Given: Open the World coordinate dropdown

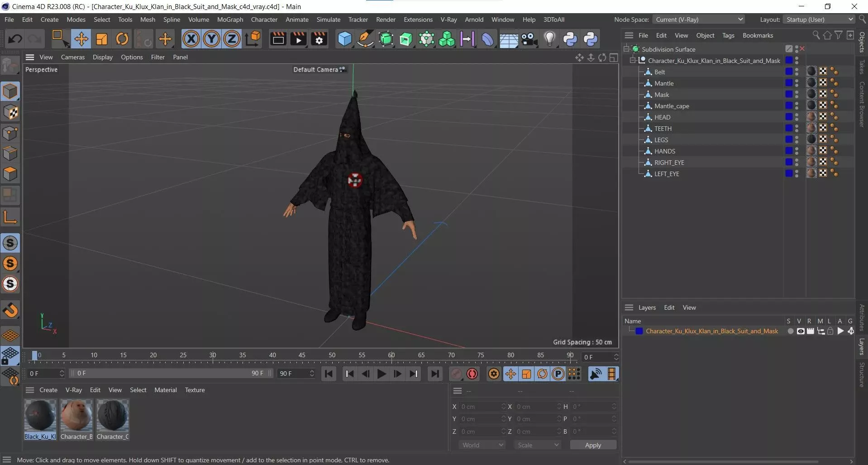Looking at the screenshot, I should [482, 445].
